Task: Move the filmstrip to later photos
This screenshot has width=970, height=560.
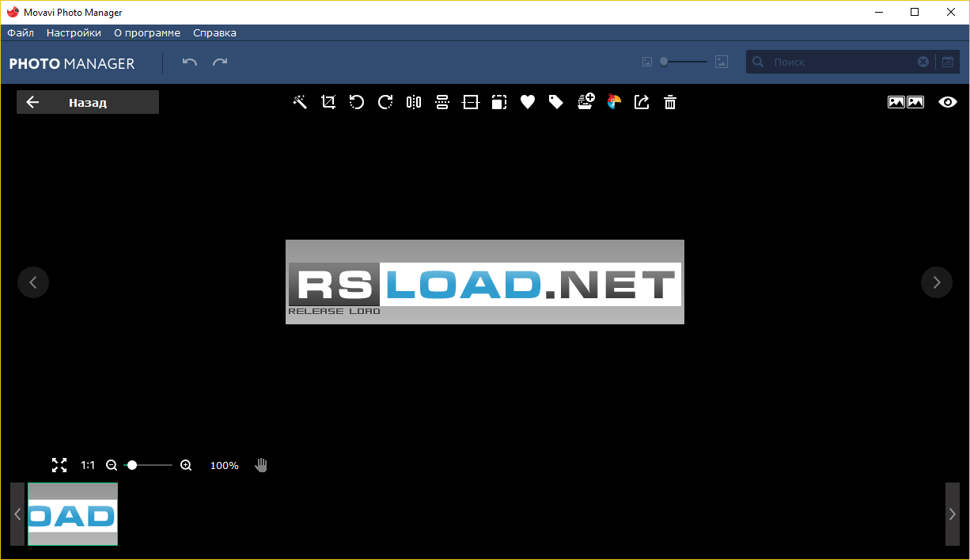Action: (953, 514)
